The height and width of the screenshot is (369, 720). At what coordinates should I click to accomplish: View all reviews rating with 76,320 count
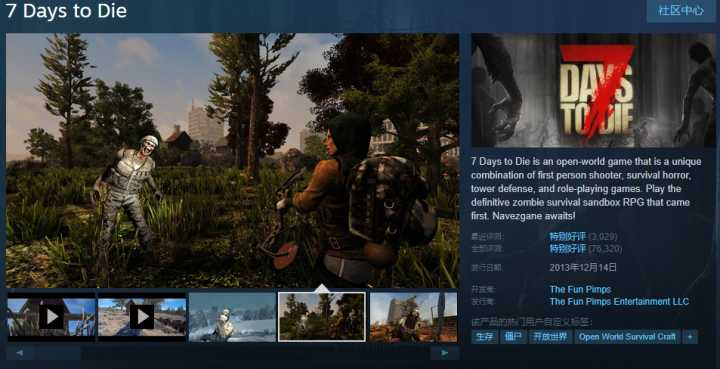point(568,249)
